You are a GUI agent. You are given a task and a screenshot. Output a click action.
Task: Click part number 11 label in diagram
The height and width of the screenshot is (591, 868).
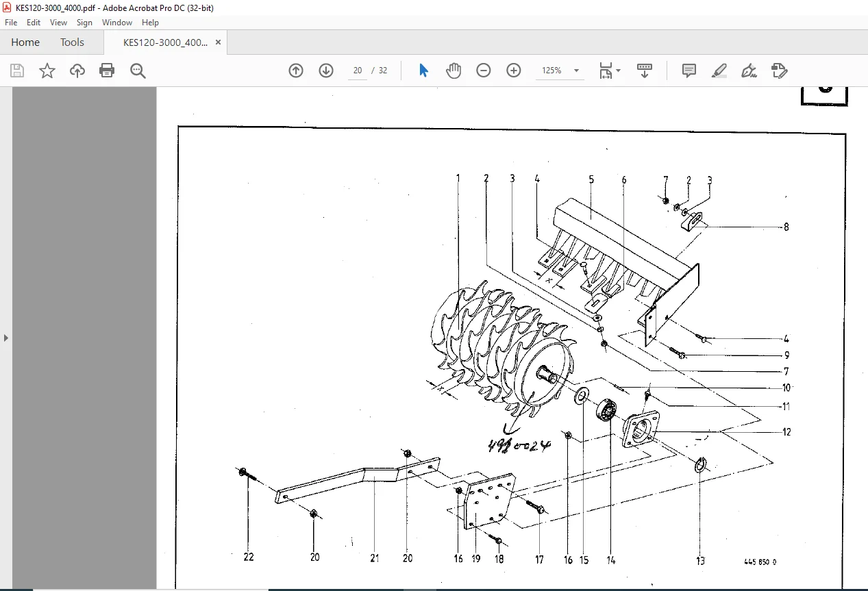pos(786,406)
